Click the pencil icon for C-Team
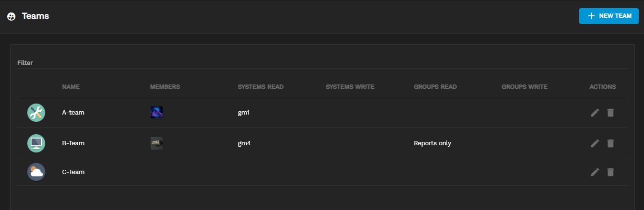The width and height of the screenshot is (644, 210). tap(595, 172)
